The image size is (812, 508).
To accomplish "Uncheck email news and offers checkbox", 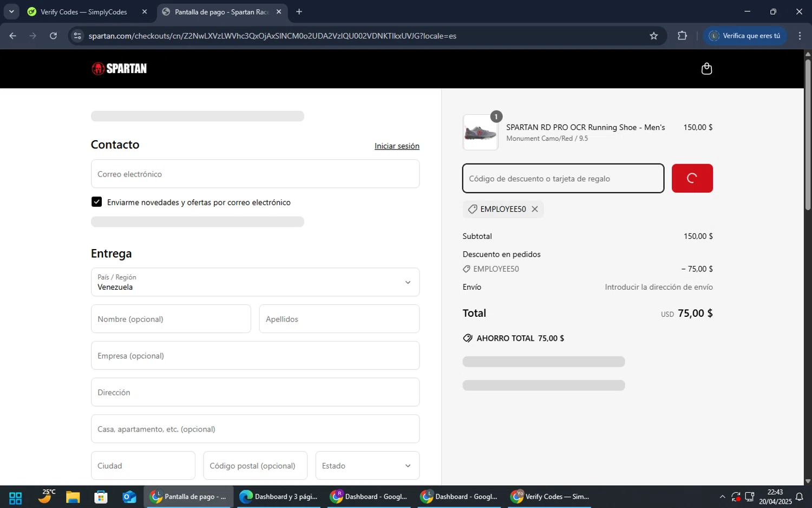I will (x=97, y=202).
